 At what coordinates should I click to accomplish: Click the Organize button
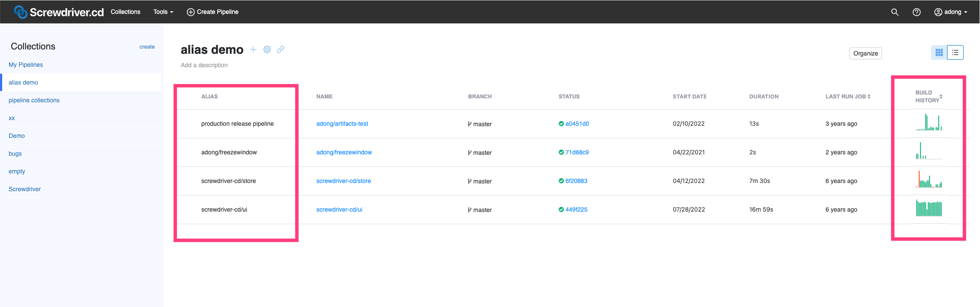click(x=866, y=53)
